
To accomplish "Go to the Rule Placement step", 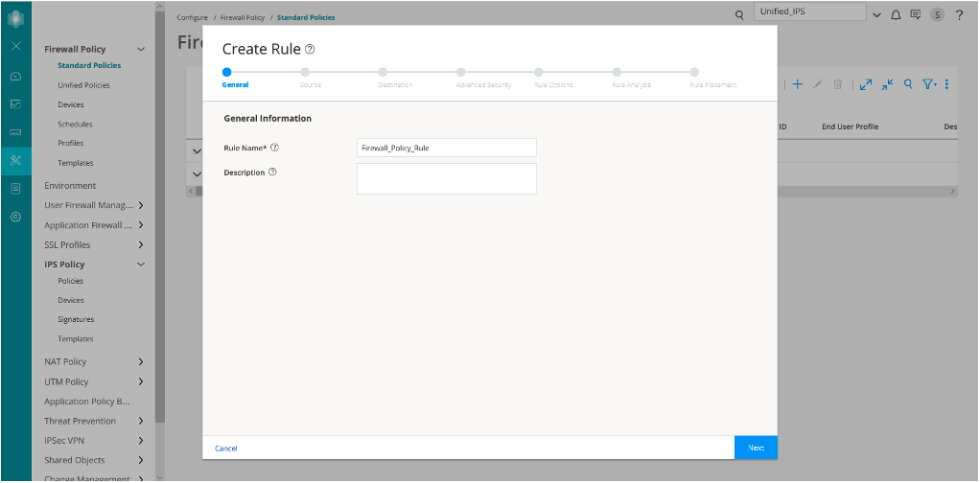I will (694, 72).
